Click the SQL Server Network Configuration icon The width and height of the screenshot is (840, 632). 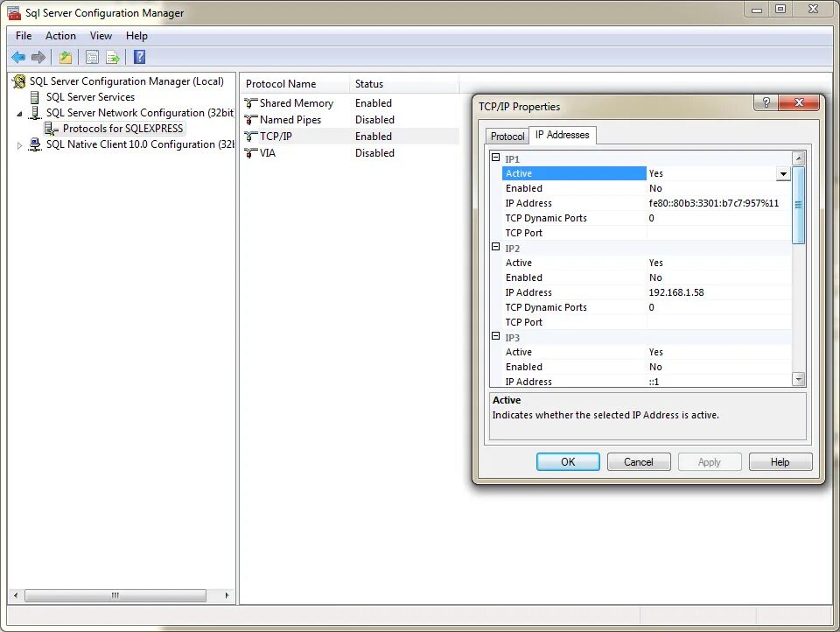35,113
